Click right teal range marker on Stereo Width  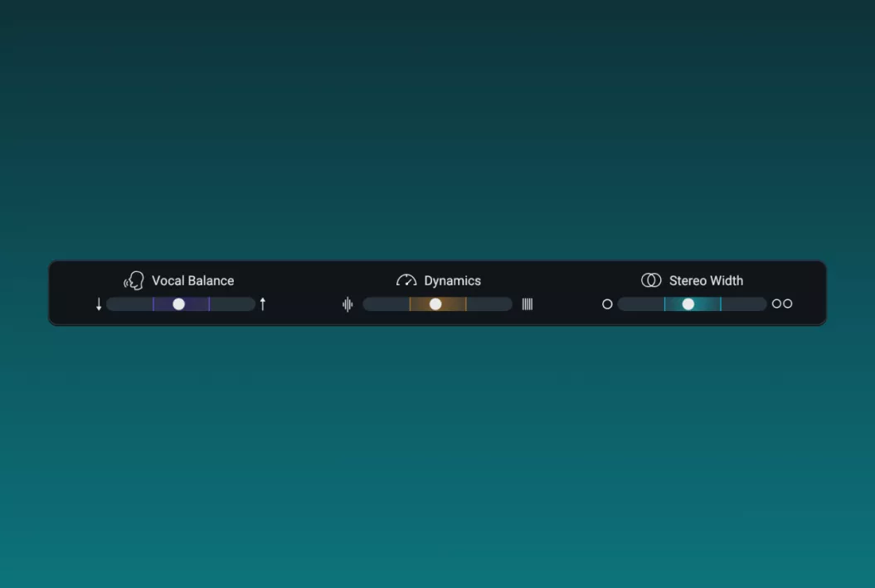coord(721,304)
